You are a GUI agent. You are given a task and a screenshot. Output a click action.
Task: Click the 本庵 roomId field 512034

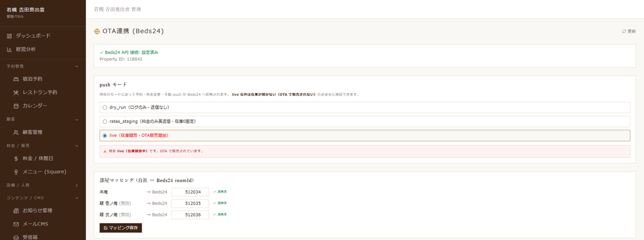click(x=190, y=192)
